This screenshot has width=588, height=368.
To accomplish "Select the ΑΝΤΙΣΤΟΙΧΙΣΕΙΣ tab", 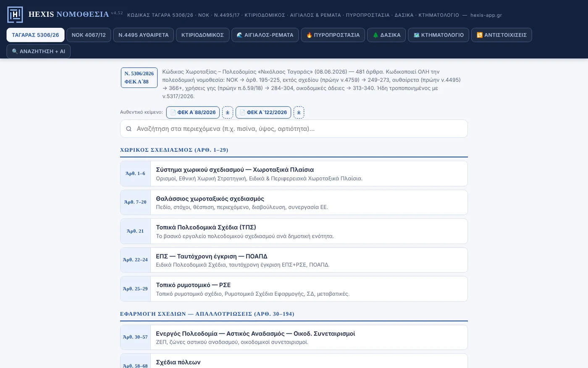I will point(501,35).
